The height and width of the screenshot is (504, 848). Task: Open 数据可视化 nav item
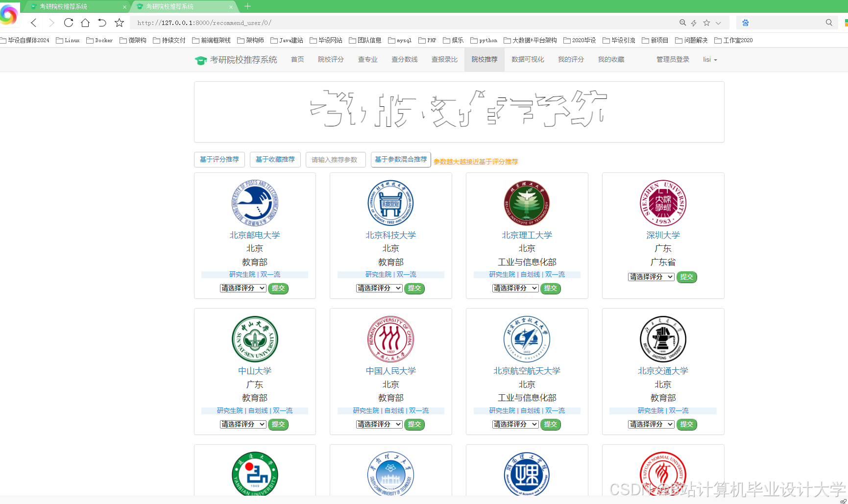point(528,60)
